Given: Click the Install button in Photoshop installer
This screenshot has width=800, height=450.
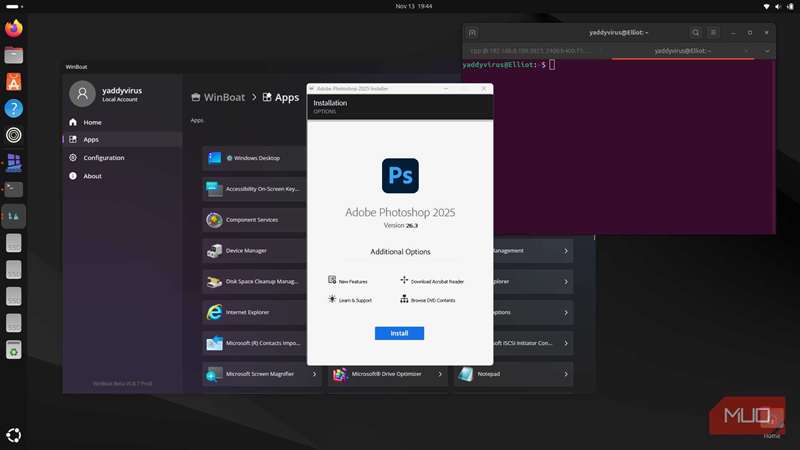Looking at the screenshot, I should [x=399, y=333].
